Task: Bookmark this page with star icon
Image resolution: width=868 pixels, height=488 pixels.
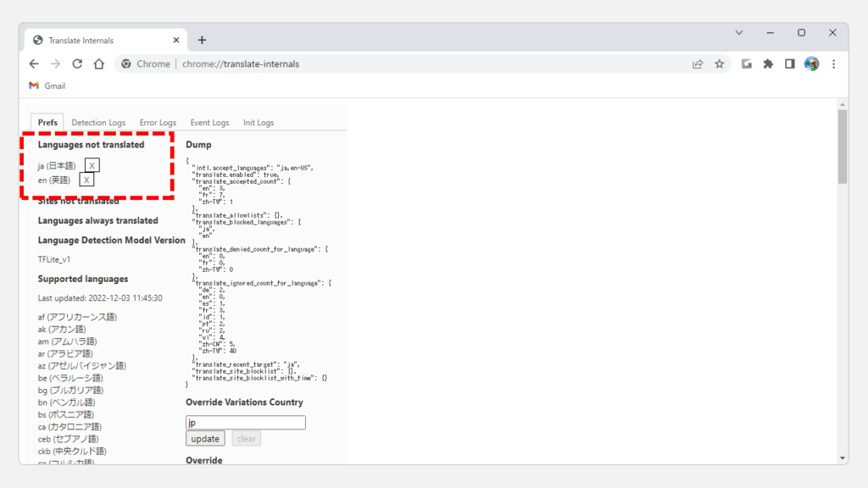Action: pyautogui.click(x=719, y=64)
